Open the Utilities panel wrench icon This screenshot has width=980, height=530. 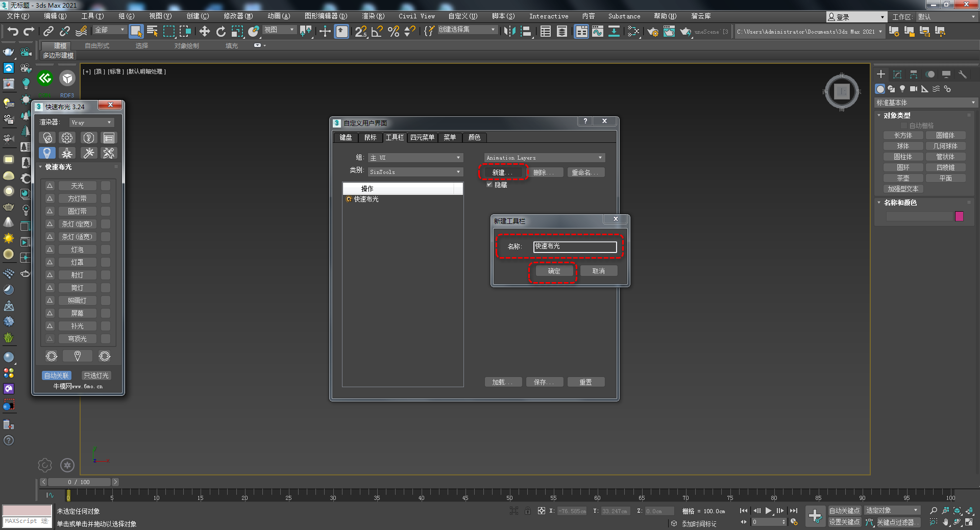963,74
